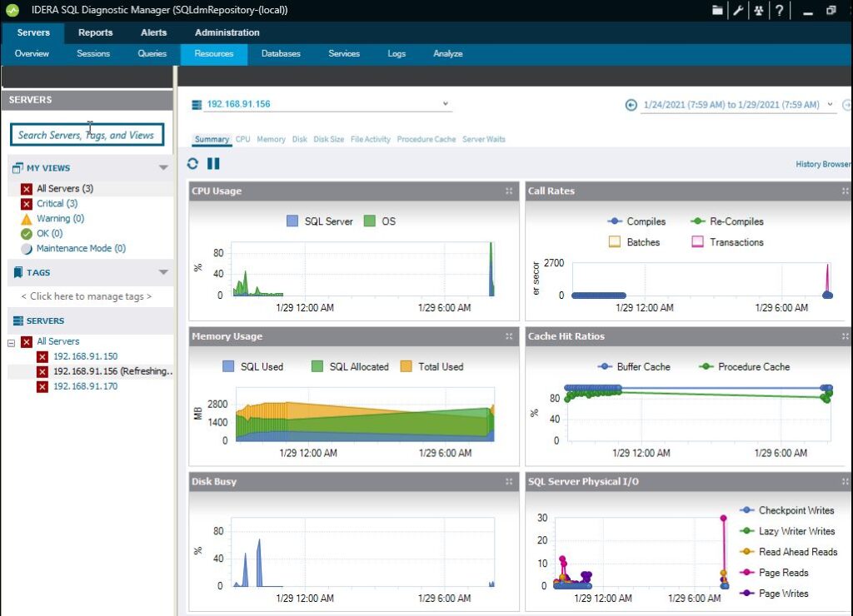Open the Memory resources view
The image size is (853, 616).
click(271, 139)
